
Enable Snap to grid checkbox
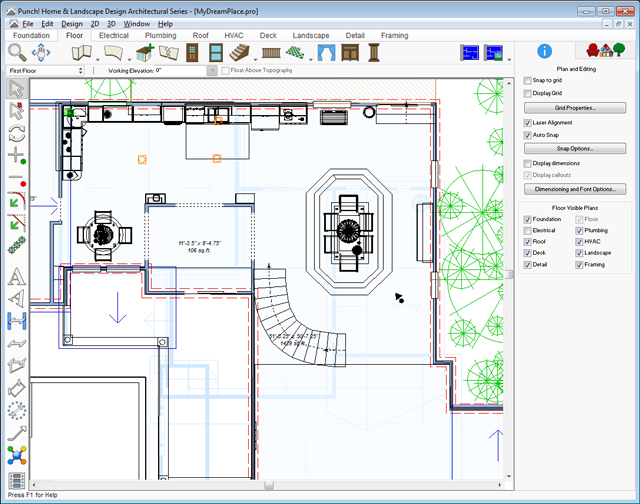(x=528, y=80)
